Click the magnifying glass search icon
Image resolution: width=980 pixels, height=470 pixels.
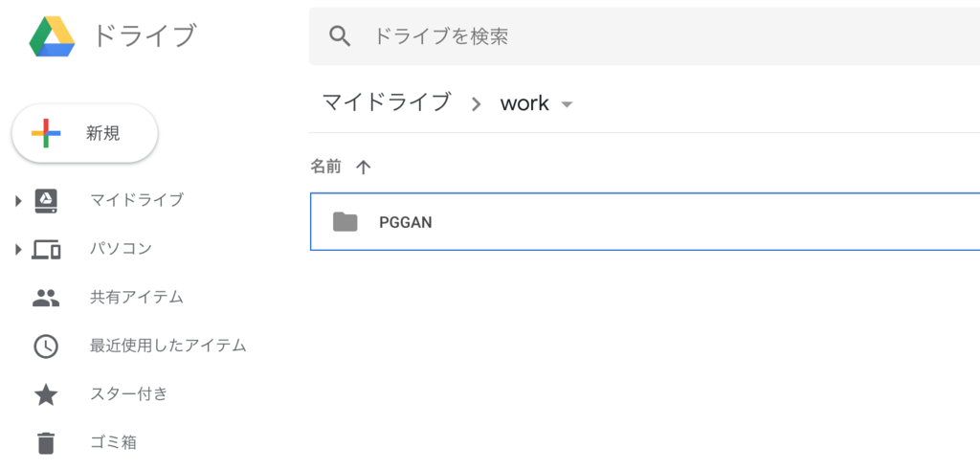(x=340, y=36)
